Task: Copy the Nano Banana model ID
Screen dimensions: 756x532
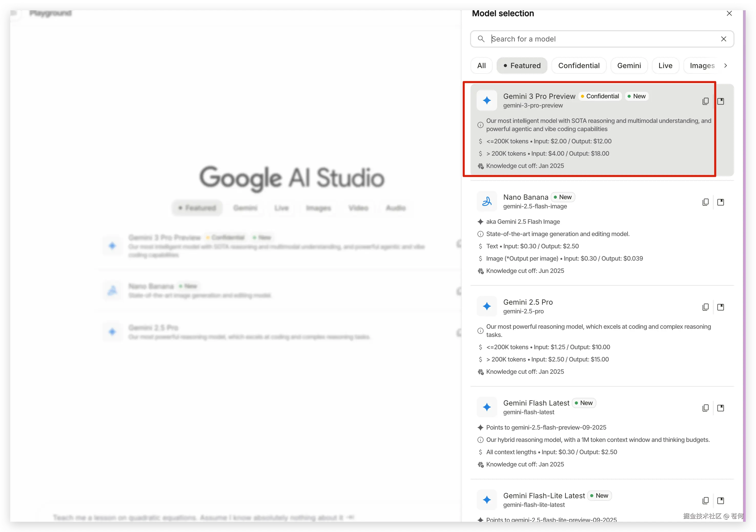Action: pos(705,202)
